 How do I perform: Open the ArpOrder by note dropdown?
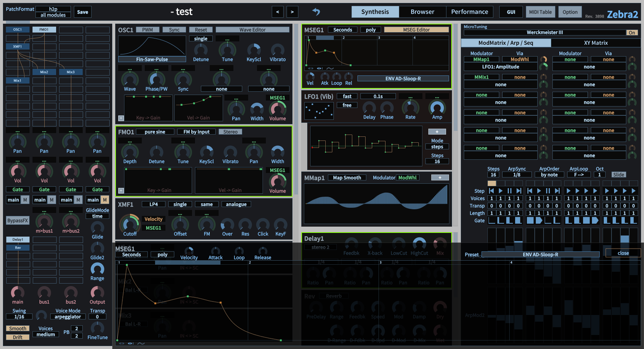point(549,174)
